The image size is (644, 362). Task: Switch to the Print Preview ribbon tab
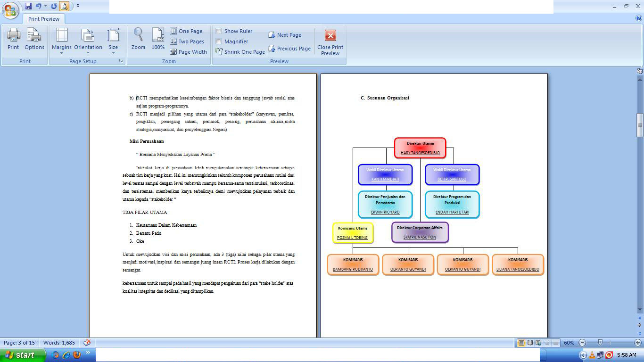(44, 19)
